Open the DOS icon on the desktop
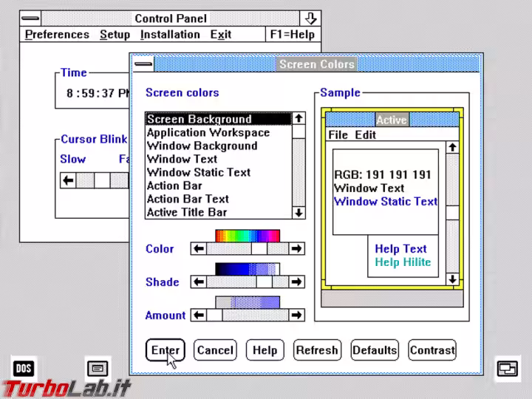The height and width of the screenshot is (399, 532). coord(24,367)
